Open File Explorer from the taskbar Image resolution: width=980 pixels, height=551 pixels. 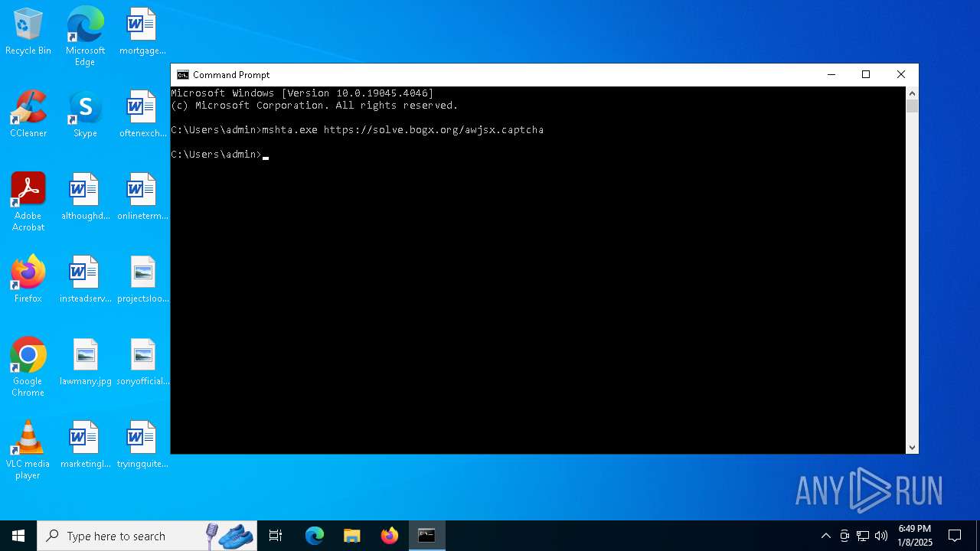[x=352, y=536]
